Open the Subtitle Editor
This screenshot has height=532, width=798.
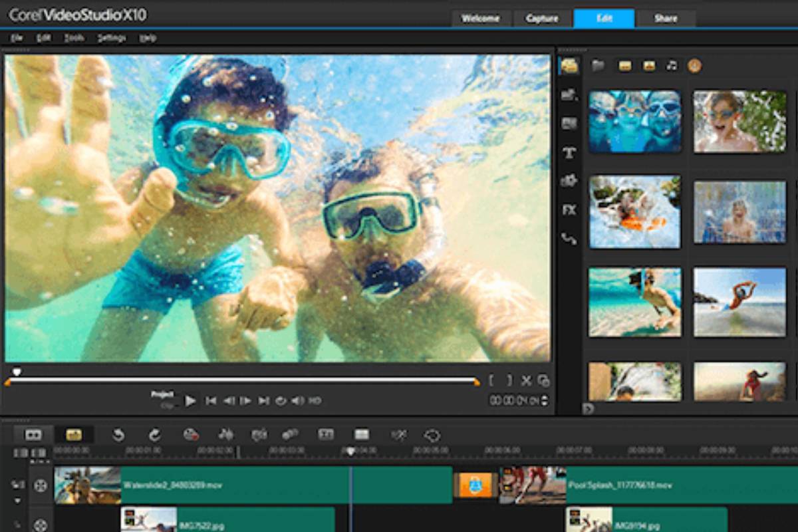(x=326, y=435)
